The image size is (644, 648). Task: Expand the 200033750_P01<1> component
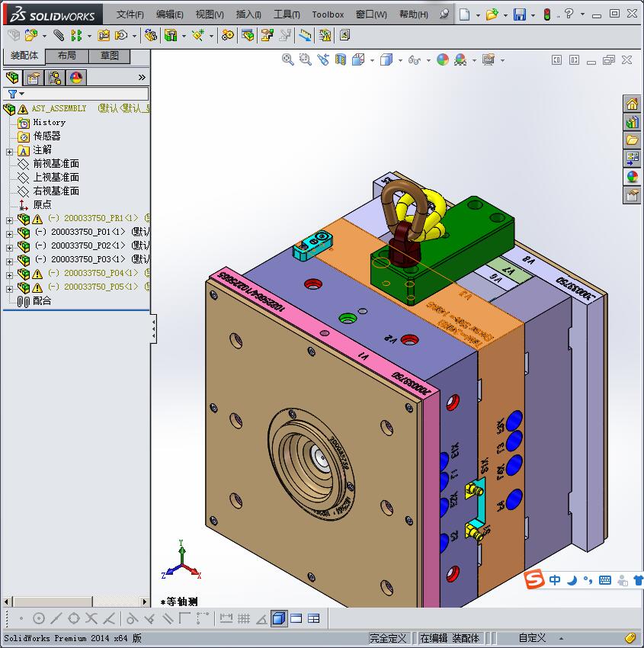pos(9,234)
